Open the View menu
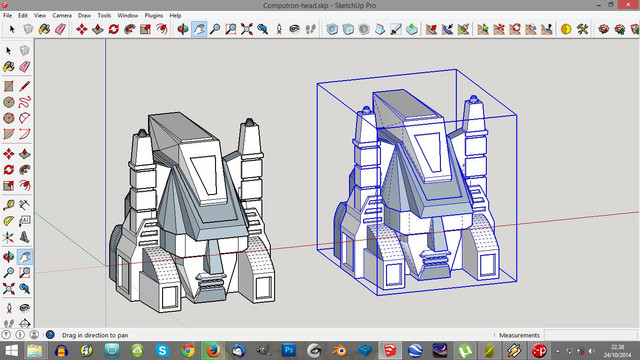This screenshot has width=640, height=360. 40,16
